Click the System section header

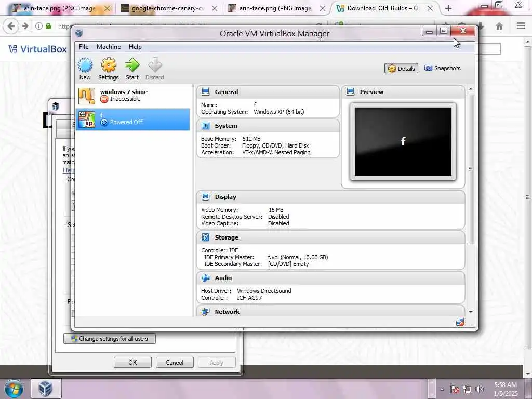click(x=268, y=126)
